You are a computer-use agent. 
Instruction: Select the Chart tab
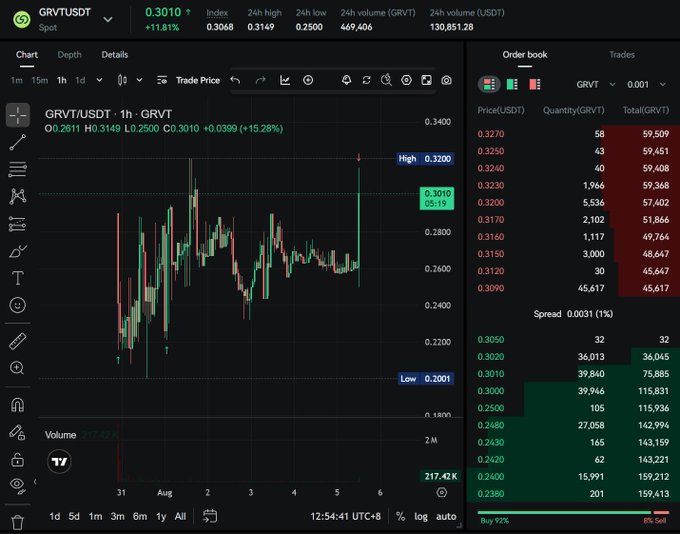[27, 55]
